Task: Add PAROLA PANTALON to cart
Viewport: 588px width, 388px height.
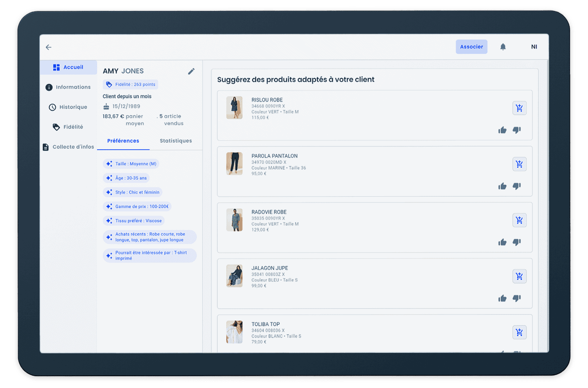Action: click(x=519, y=164)
